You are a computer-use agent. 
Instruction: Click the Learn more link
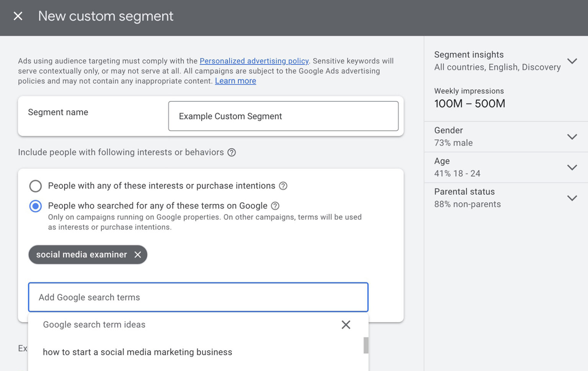pyautogui.click(x=235, y=81)
